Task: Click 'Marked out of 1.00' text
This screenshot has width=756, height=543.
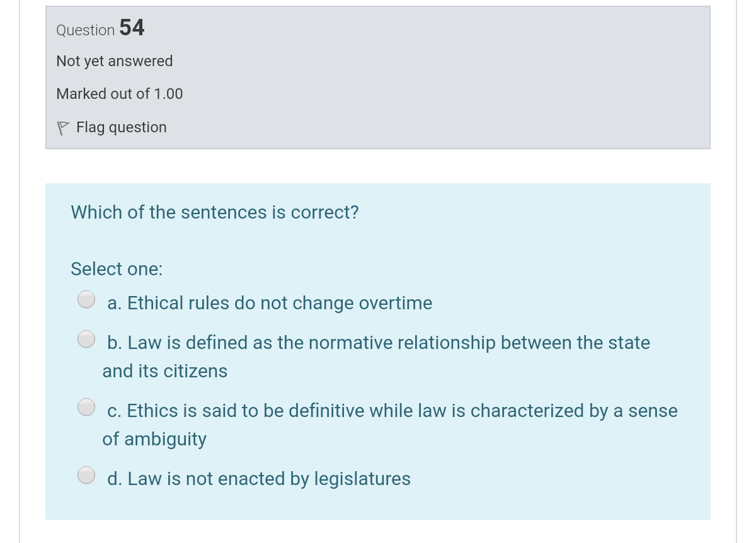Action: click(119, 94)
